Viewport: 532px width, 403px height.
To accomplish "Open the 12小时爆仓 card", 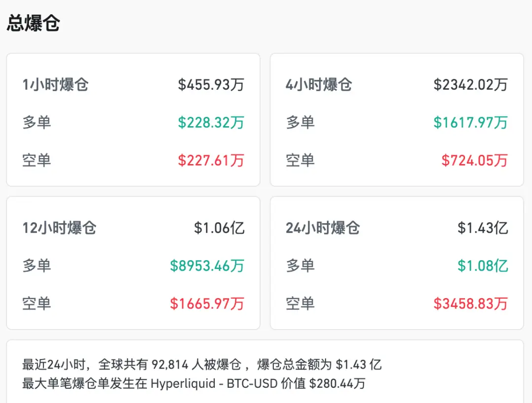I will 60,228.
